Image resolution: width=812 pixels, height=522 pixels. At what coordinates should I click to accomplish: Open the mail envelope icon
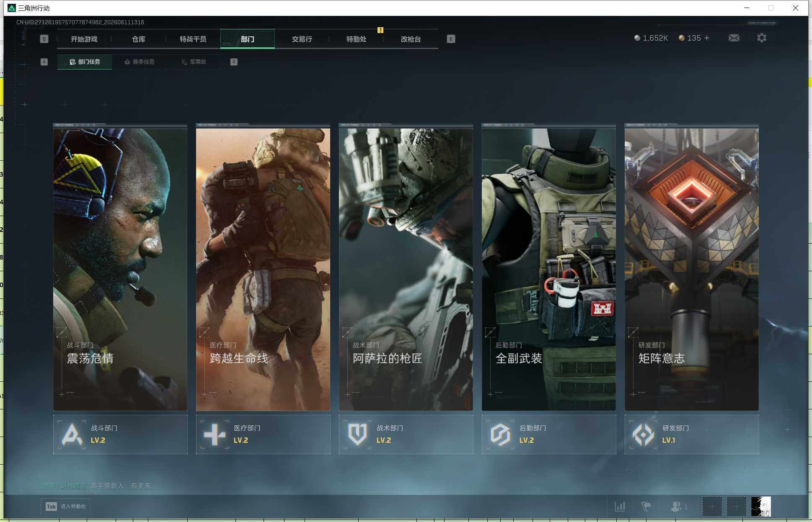click(x=734, y=38)
